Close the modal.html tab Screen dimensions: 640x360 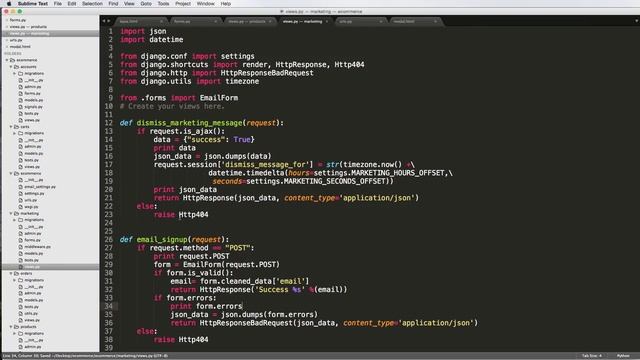(x=435, y=21)
